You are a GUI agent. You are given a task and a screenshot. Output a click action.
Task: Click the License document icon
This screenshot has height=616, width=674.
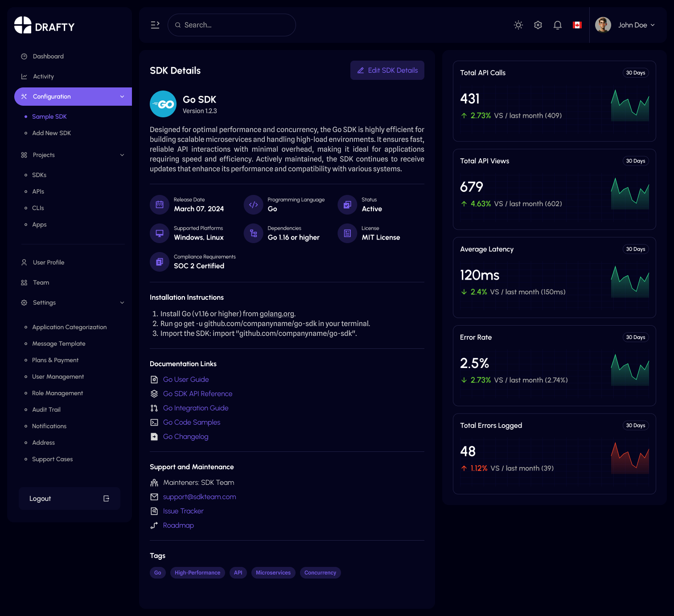tap(347, 233)
